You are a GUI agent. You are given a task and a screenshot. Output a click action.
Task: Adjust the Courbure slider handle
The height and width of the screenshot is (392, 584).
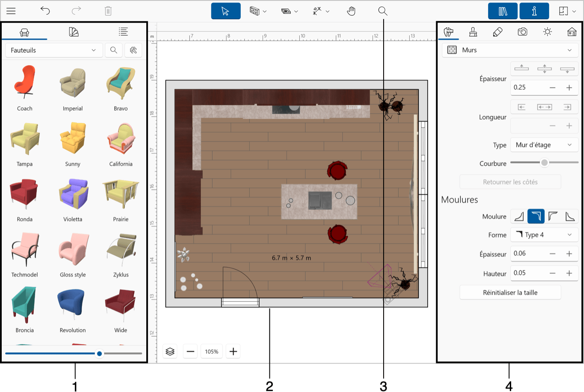(x=544, y=163)
